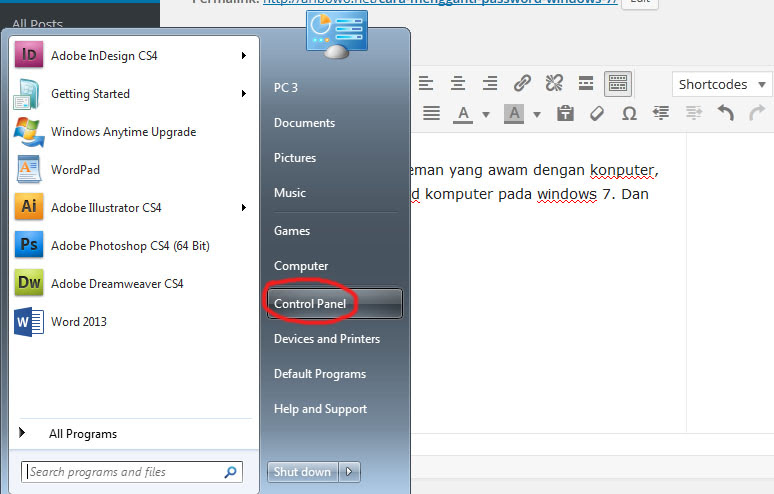Screen dimensions: 774x494
Task: Align text left in editor toolbar
Action: 426,83
